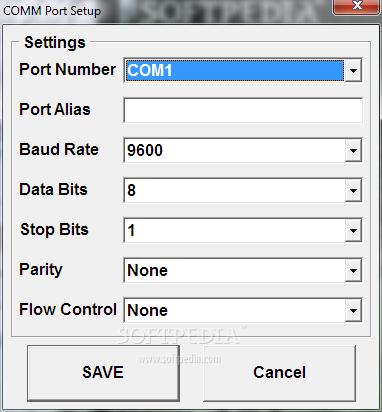Open the Port Number dropdown arrow
The width and height of the screenshot is (382, 412).
[x=353, y=70]
